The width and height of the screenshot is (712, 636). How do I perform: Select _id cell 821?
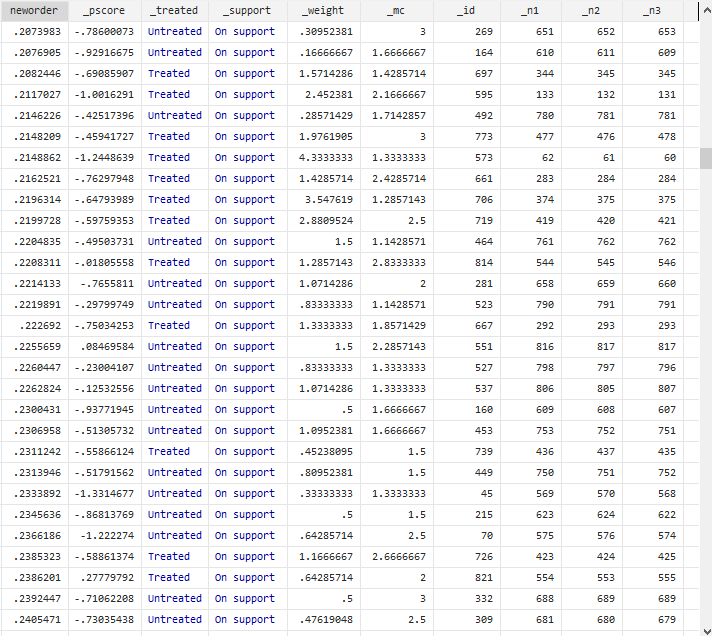467,577
